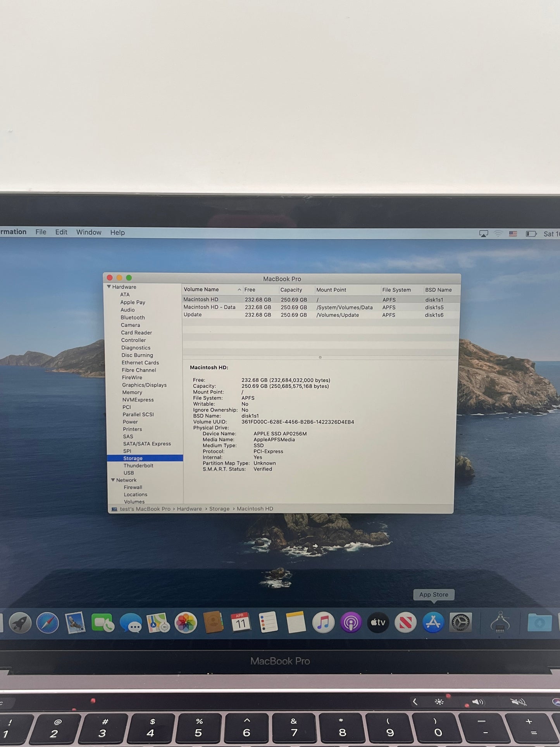
Task: Select USB in the sidebar
Action: (129, 473)
